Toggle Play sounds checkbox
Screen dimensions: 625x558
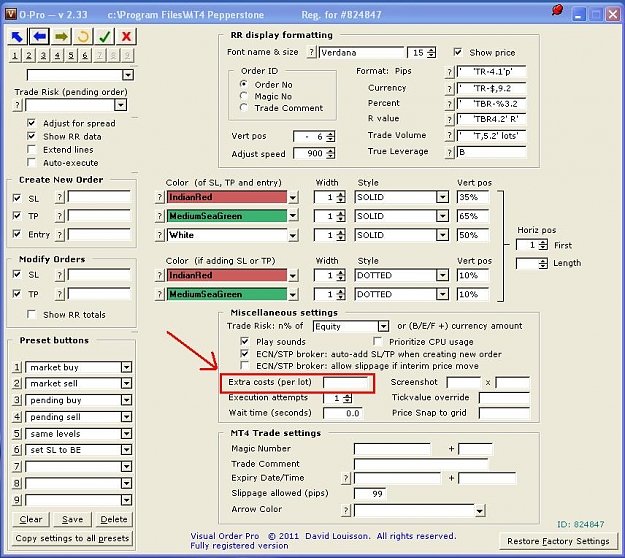[x=244, y=341]
